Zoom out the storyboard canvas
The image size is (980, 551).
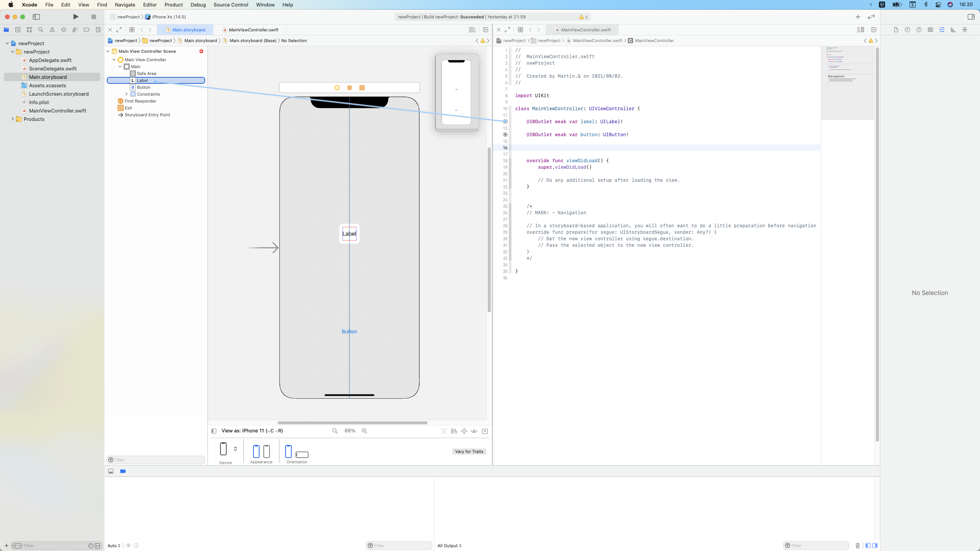(x=335, y=431)
